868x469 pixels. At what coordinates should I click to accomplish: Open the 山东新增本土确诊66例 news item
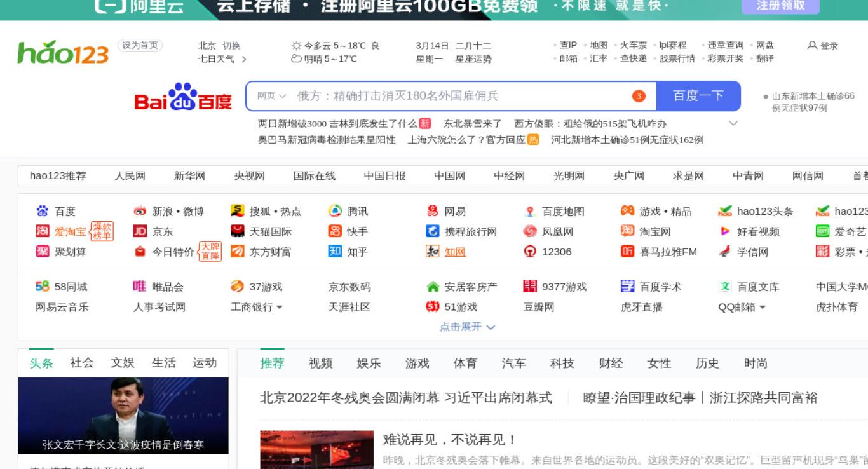(813, 102)
